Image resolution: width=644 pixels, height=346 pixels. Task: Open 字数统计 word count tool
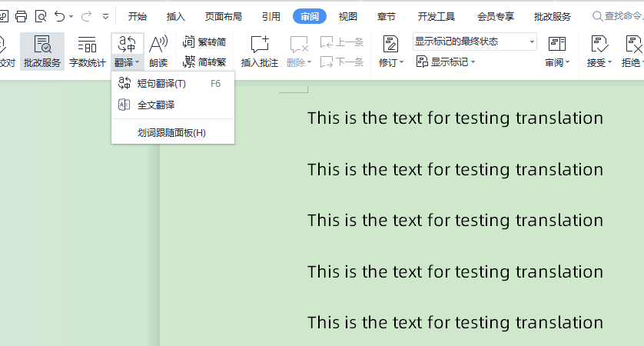pos(87,52)
